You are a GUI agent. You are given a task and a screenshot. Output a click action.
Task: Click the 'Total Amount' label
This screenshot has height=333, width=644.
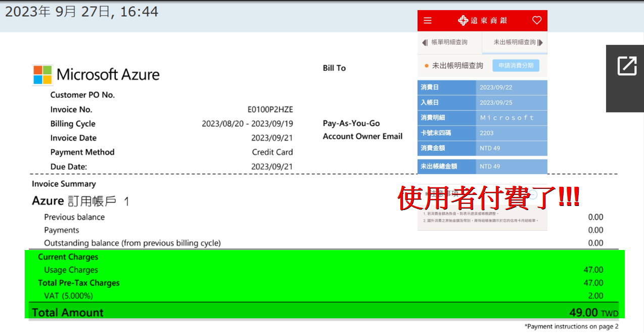tap(68, 313)
